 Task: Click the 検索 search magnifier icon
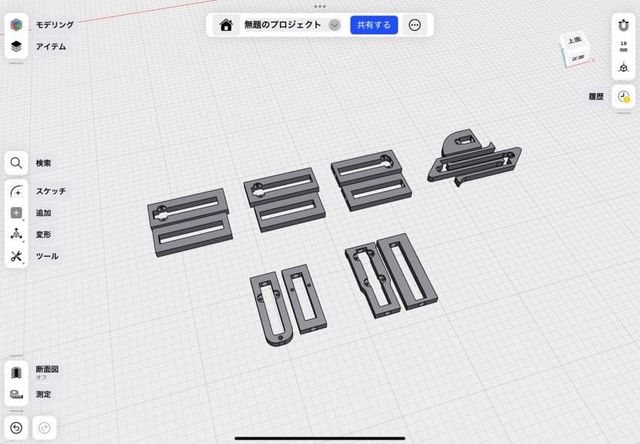pyautogui.click(x=17, y=163)
